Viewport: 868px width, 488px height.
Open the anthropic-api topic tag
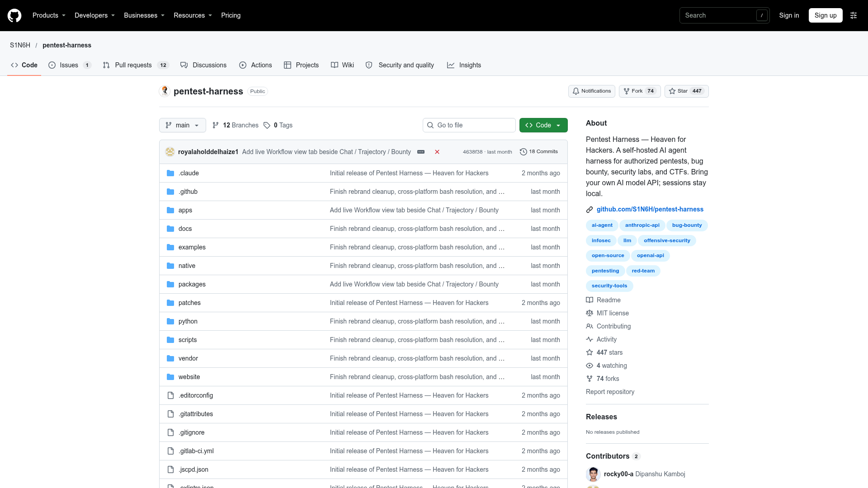click(642, 225)
